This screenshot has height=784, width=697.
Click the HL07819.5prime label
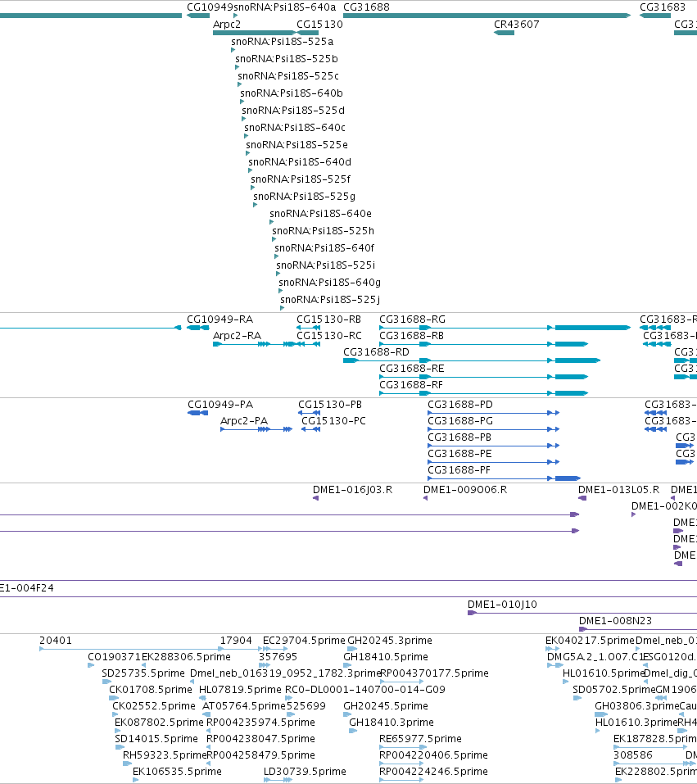tap(240, 690)
